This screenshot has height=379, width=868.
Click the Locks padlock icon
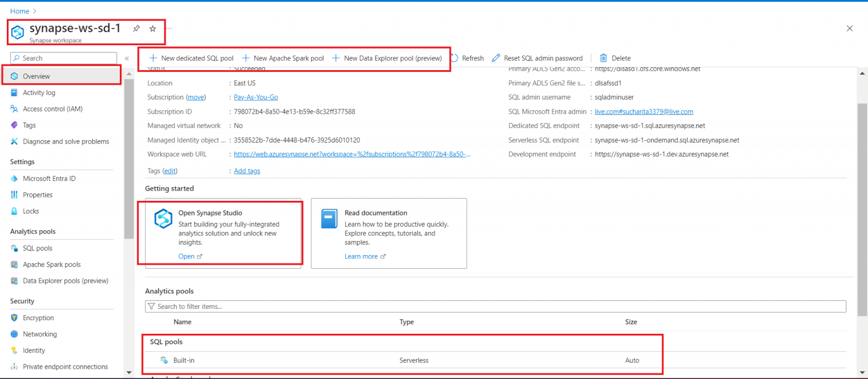pyautogui.click(x=14, y=211)
